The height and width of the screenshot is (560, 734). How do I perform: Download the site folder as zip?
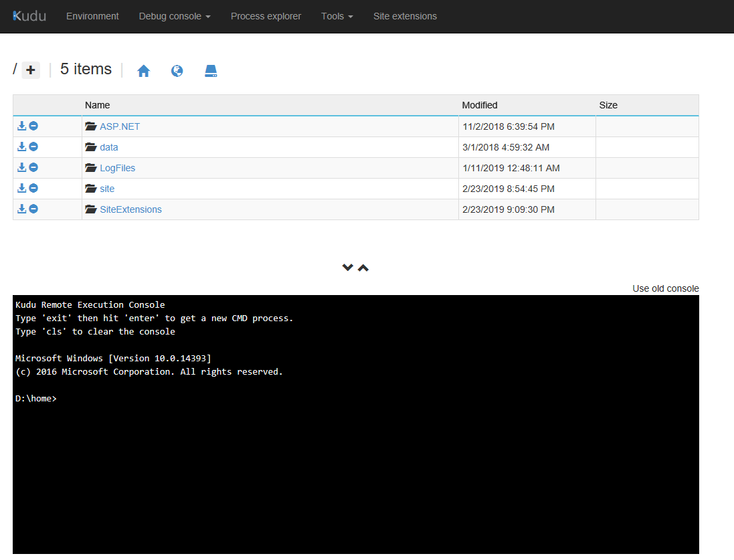[x=21, y=187]
